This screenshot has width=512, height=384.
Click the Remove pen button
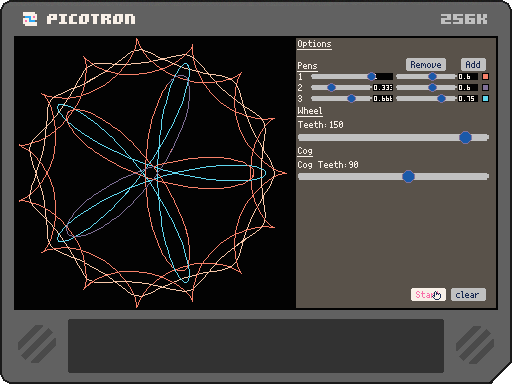tap(426, 65)
